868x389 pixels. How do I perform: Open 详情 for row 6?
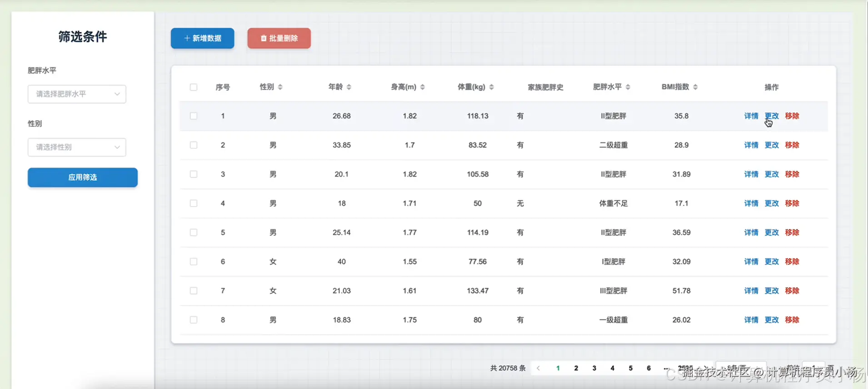(751, 262)
